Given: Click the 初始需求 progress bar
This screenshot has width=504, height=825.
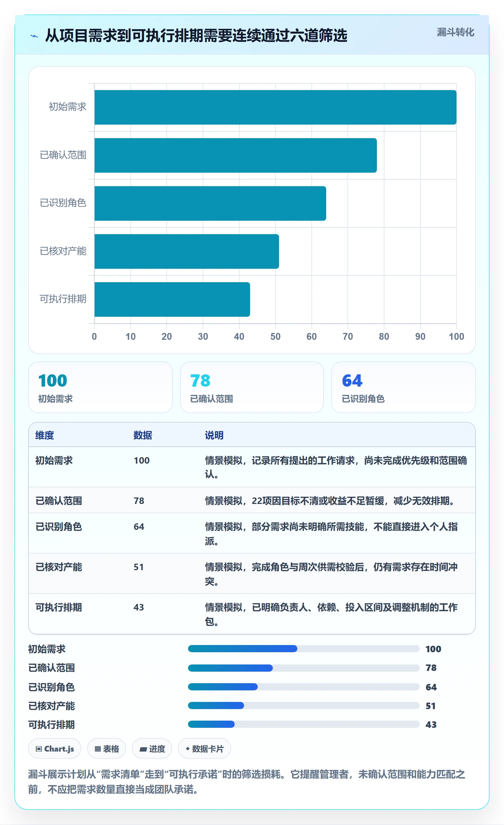Looking at the screenshot, I should [x=303, y=649].
